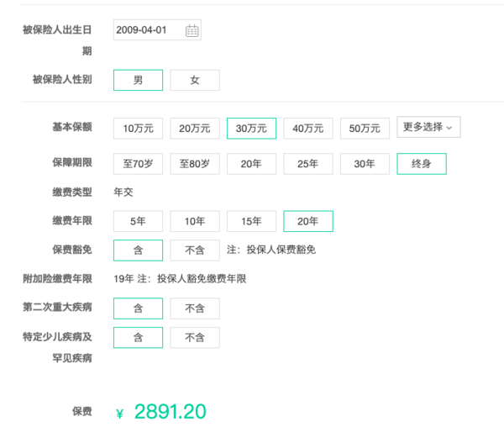This screenshot has width=504, height=427.
Task: Choose 5年 payment term
Action: coord(139,221)
